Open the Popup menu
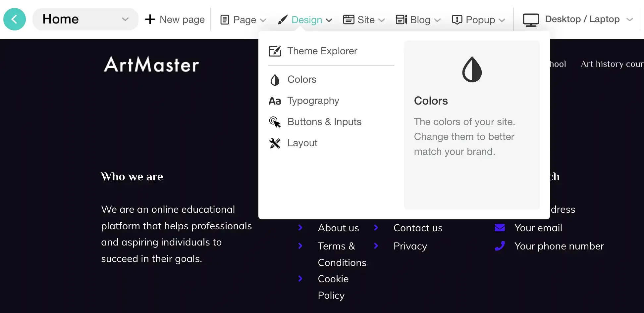This screenshot has width=644, height=313. pos(479,20)
